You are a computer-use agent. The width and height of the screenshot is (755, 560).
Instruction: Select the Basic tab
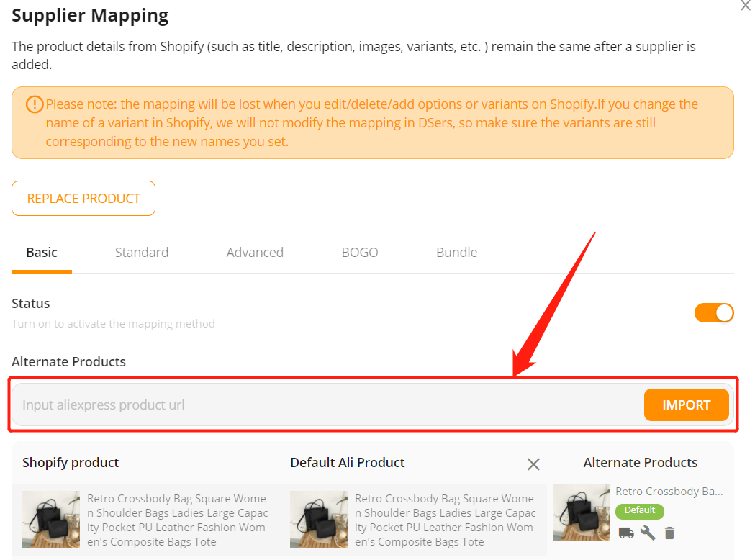tap(42, 253)
